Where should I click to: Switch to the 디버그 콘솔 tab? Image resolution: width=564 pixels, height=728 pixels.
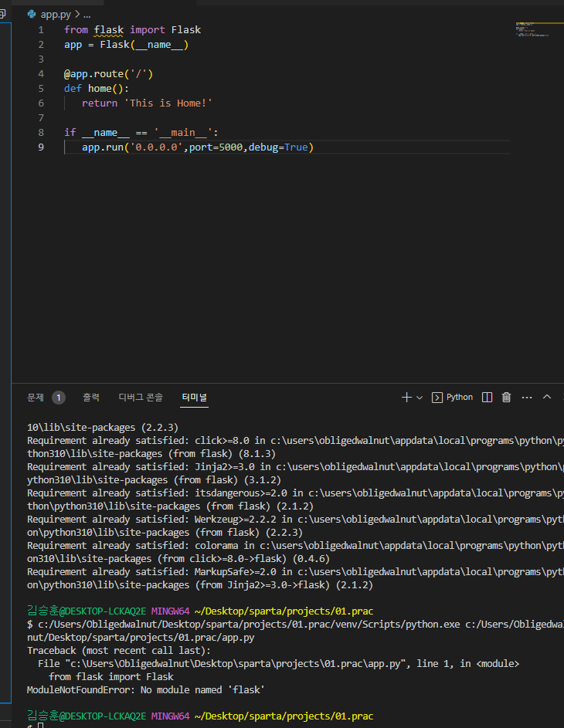pyautogui.click(x=141, y=398)
